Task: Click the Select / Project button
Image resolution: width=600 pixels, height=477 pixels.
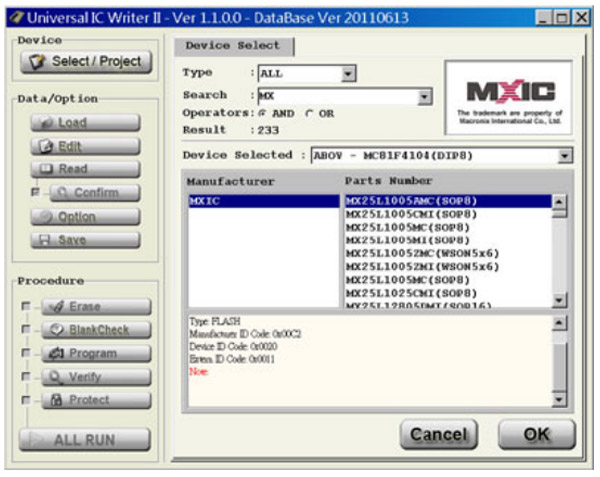Action: pos(86,62)
